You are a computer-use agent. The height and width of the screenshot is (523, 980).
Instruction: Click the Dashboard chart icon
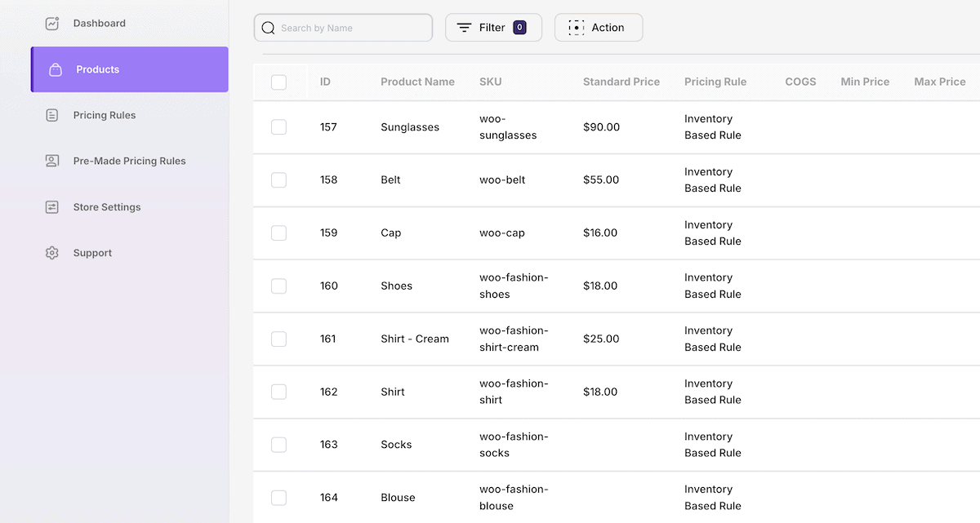tap(52, 24)
